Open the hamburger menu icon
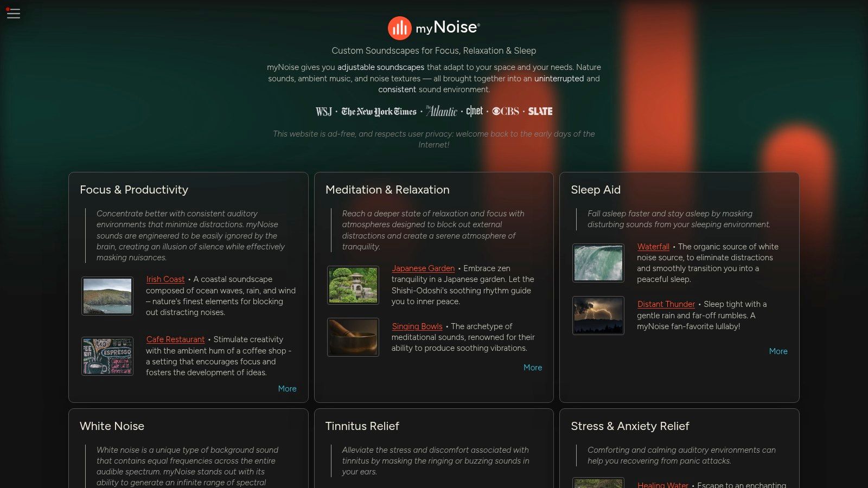Viewport: 868px width, 488px height. [13, 14]
